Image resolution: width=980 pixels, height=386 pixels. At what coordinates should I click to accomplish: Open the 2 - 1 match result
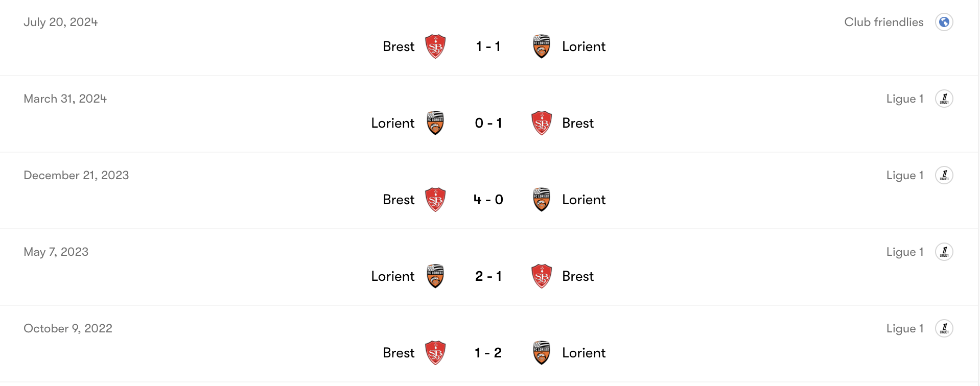click(488, 276)
